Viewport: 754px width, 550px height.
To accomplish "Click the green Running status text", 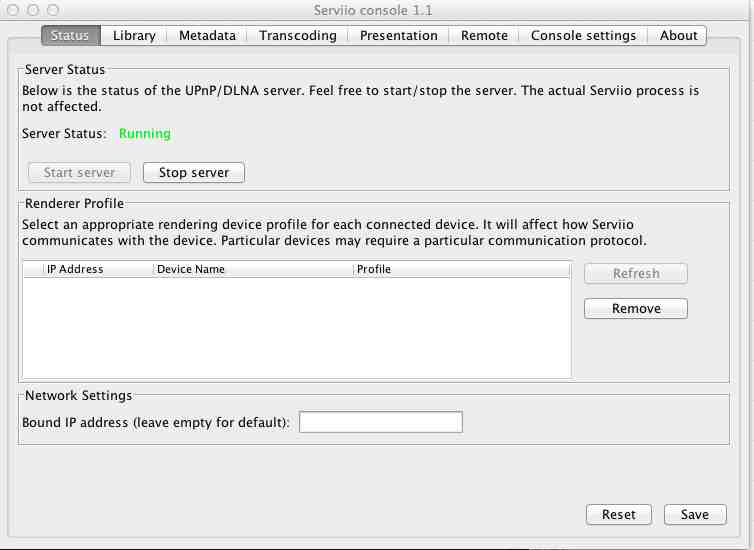I will [145, 134].
